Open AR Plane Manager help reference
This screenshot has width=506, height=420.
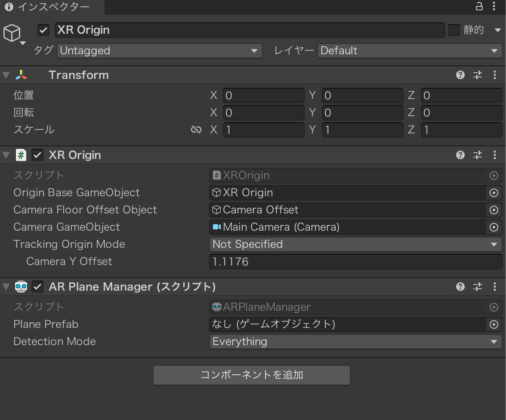460,287
